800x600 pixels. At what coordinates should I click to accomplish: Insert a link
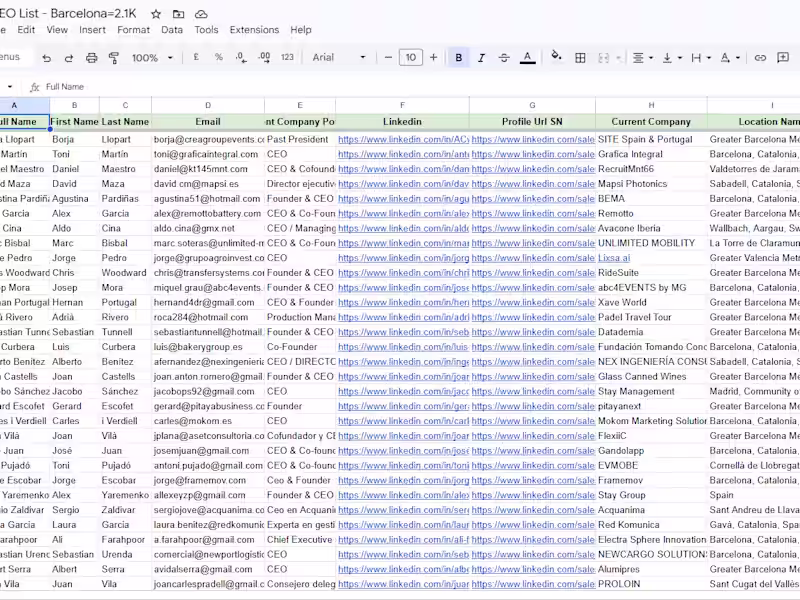tap(760, 58)
